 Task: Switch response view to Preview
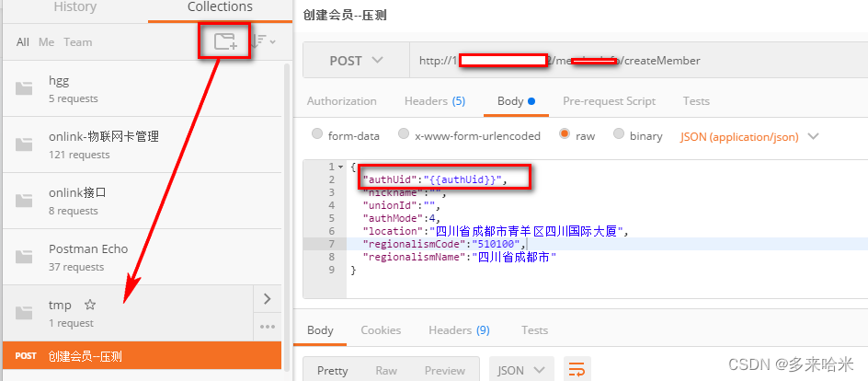444,371
